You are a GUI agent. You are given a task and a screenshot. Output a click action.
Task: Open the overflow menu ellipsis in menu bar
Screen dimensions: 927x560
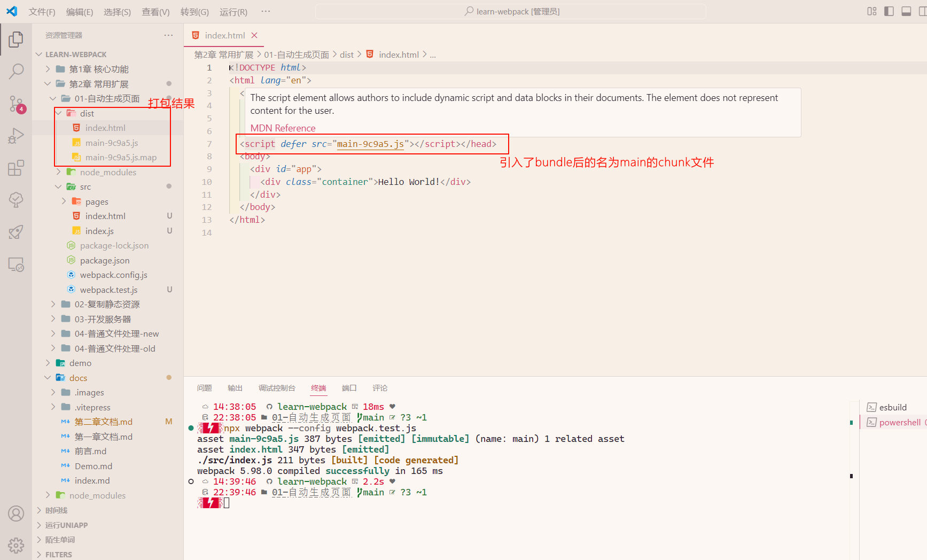266,11
